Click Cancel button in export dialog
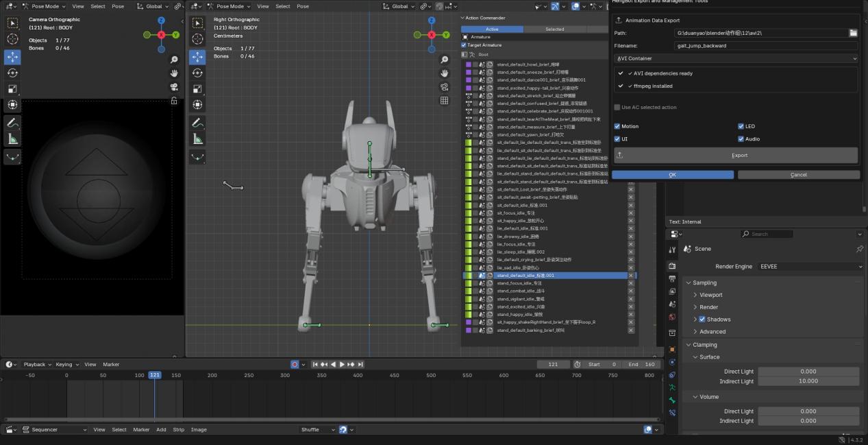This screenshot has height=445, width=868. pyautogui.click(x=799, y=175)
